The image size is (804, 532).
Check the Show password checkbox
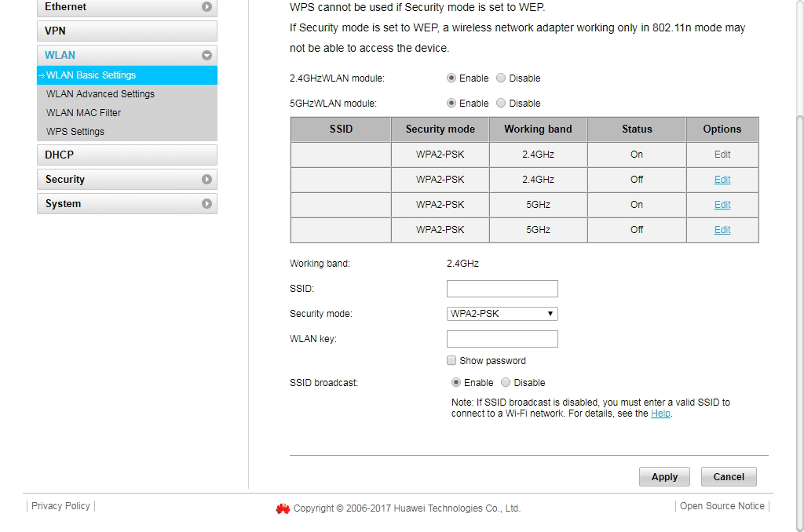pos(451,361)
